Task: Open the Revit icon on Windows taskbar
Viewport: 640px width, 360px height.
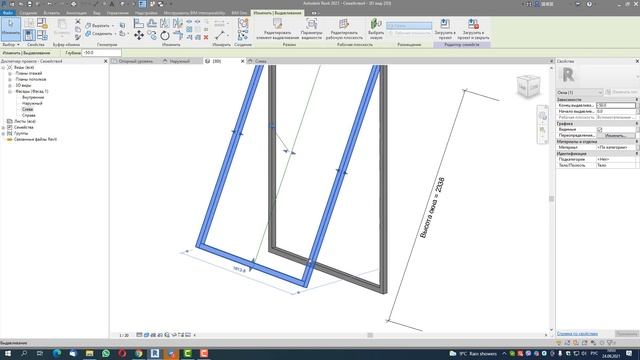Action: 155,353
